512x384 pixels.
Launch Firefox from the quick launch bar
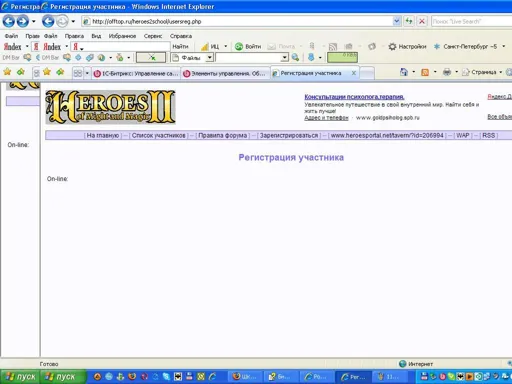132,377
